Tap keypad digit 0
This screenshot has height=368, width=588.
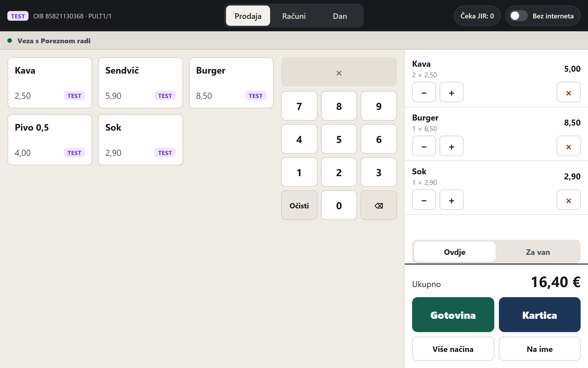pyautogui.click(x=339, y=205)
